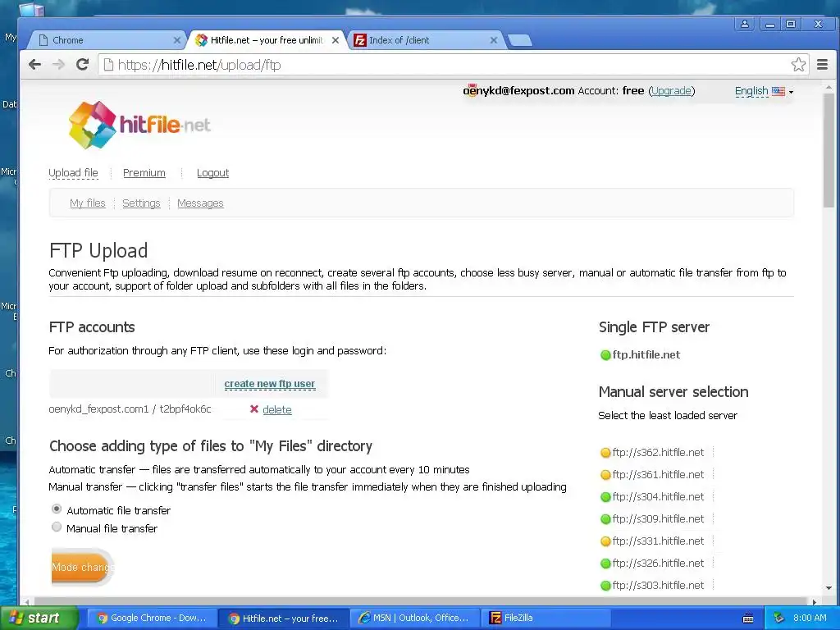Open ftp://s331.hitfile.net server link
The image size is (840, 630).
click(x=658, y=541)
